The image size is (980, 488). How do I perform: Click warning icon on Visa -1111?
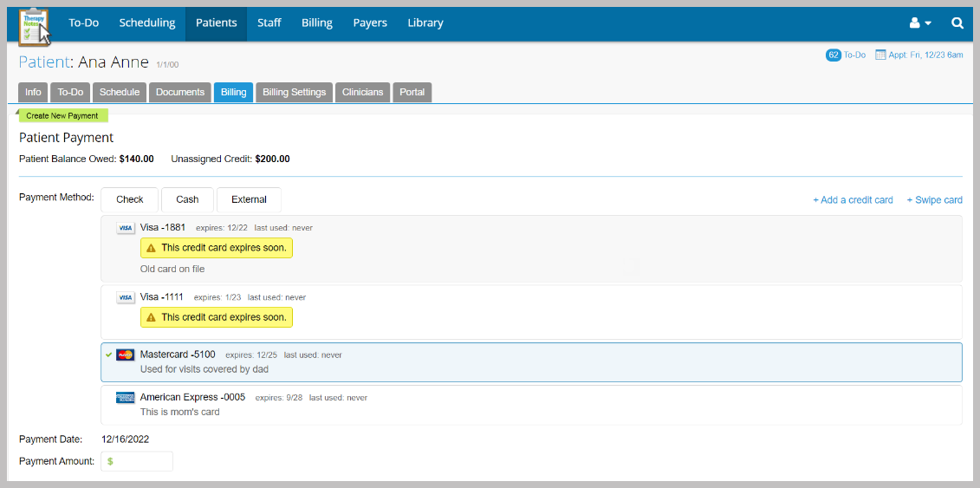tap(151, 317)
